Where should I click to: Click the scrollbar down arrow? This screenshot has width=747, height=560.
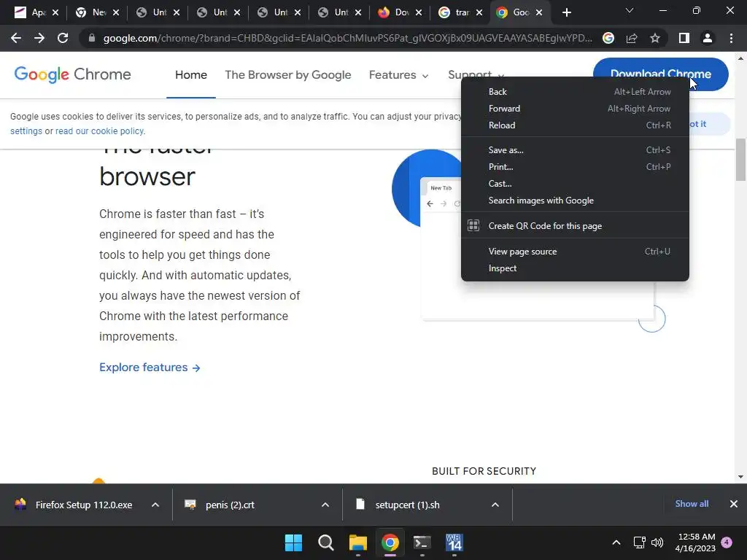(740, 477)
